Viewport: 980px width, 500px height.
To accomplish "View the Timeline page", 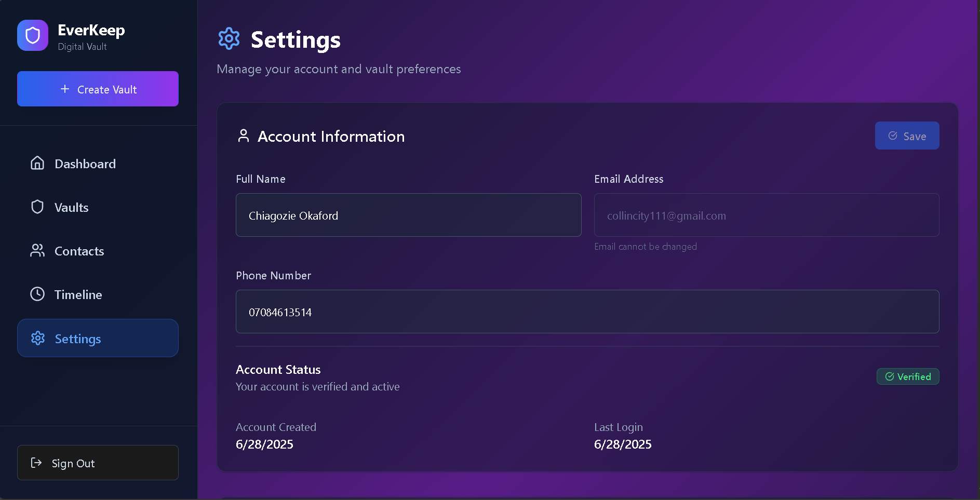I will pyautogui.click(x=98, y=294).
